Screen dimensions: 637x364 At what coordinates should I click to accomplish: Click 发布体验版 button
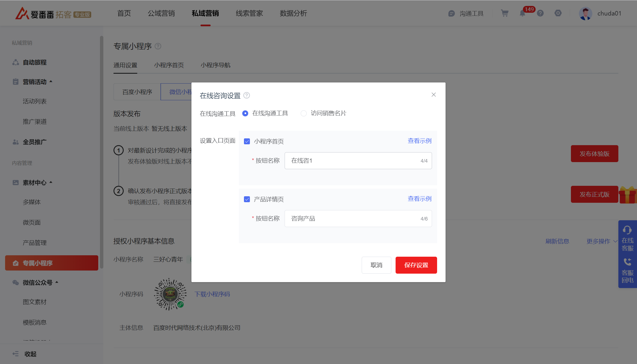click(594, 154)
